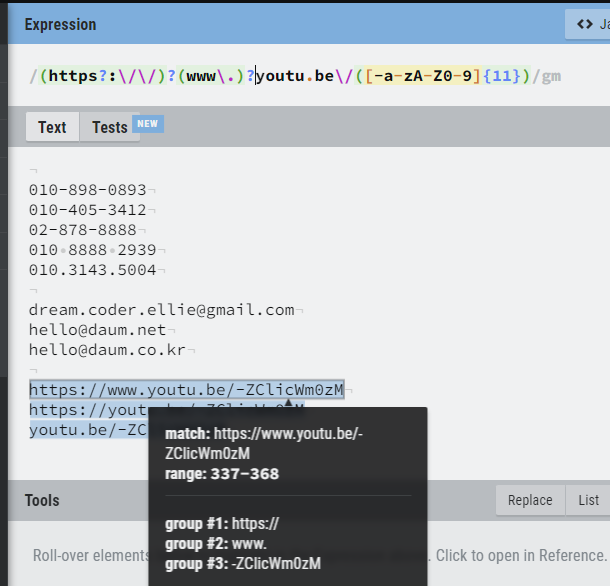Click the phone number 010-898-0893

88,190
